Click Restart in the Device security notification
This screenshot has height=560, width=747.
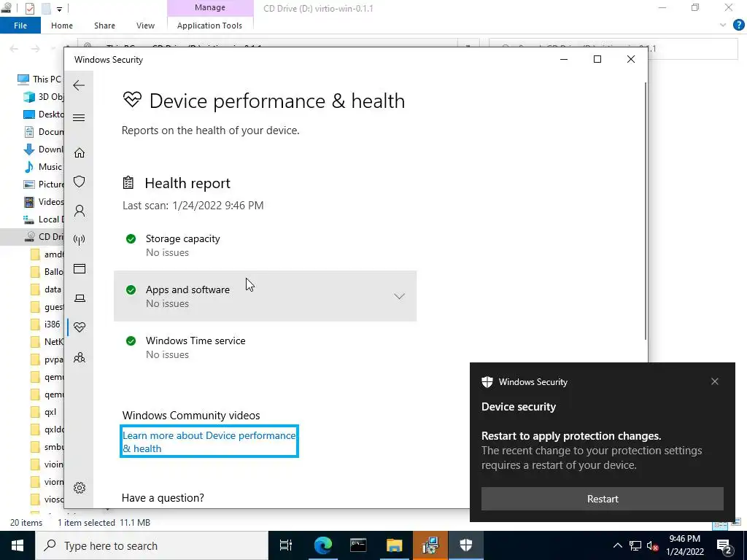[x=602, y=499]
